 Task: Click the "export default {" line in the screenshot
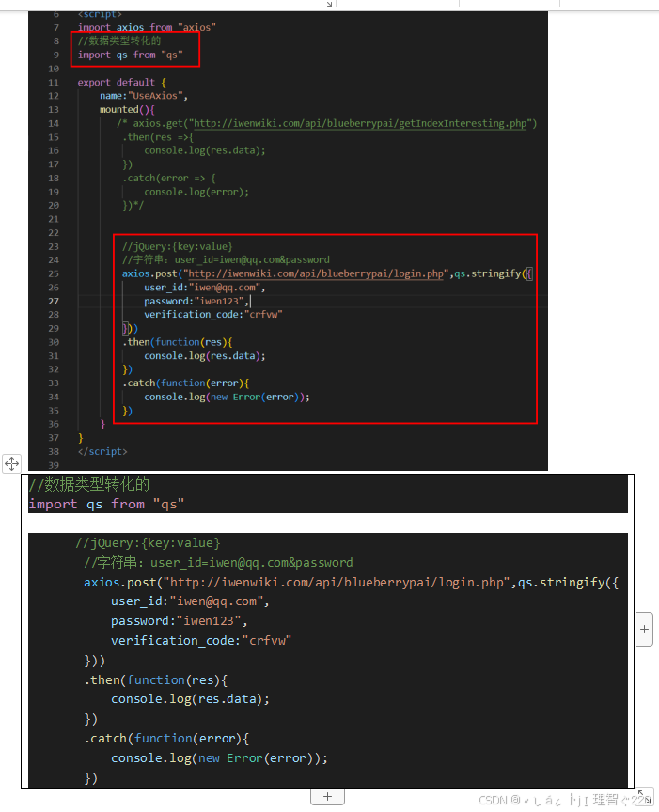tap(122, 83)
